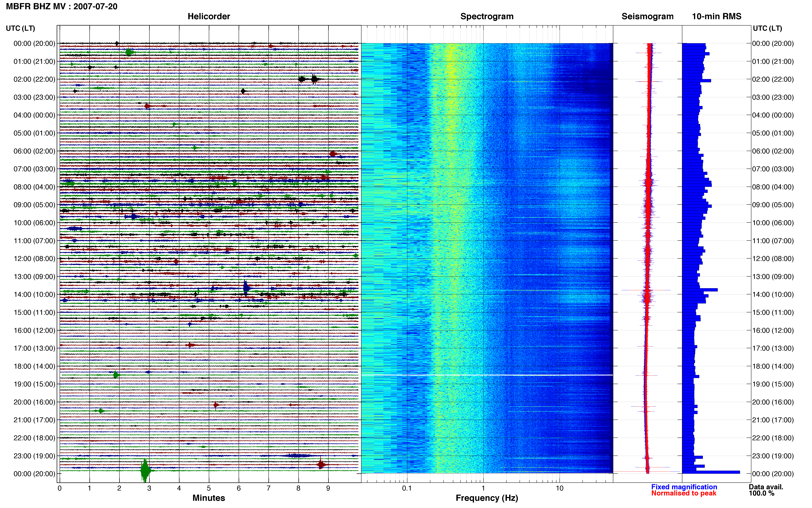Click the '0.1' frequency tick label
812x508 pixels.
point(407,488)
